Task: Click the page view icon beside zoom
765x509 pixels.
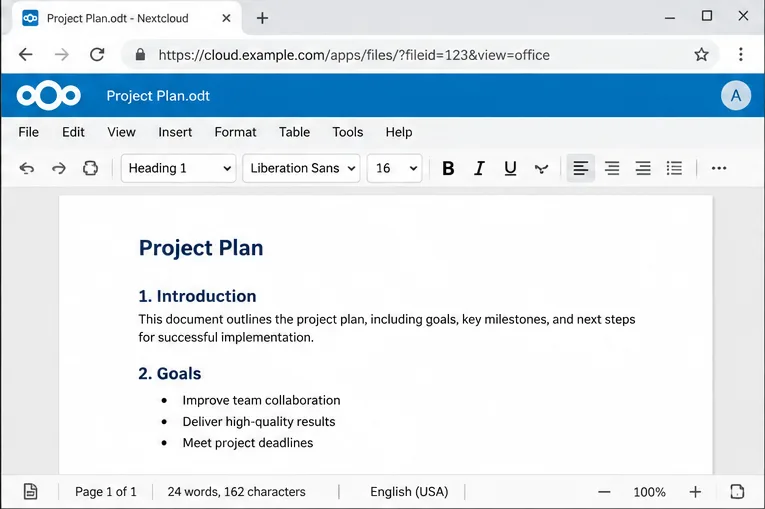Action: (x=737, y=491)
